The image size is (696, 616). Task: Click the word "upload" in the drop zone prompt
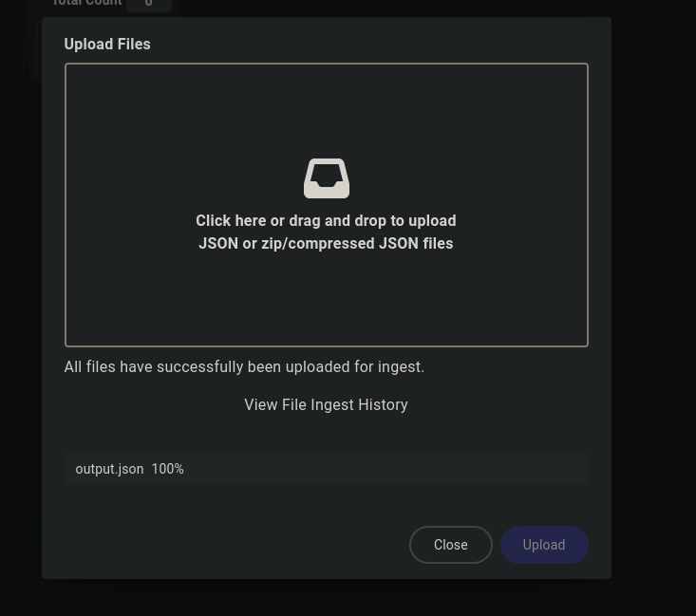[x=432, y=220]
